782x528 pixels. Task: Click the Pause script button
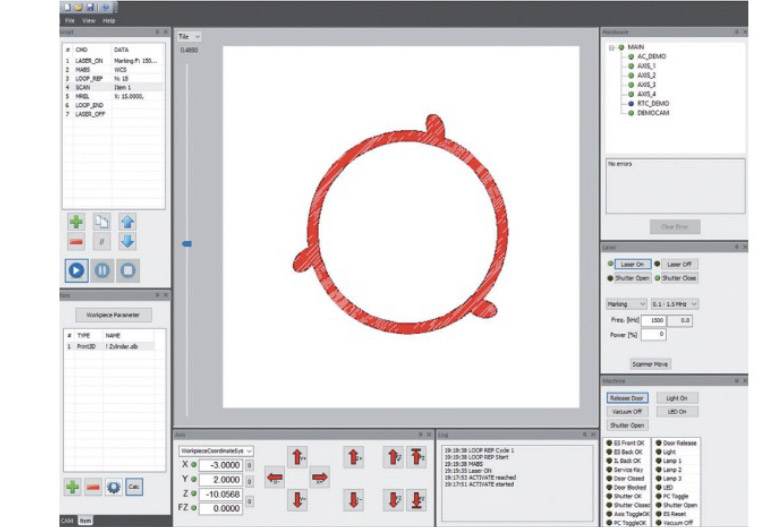point(102,269)
